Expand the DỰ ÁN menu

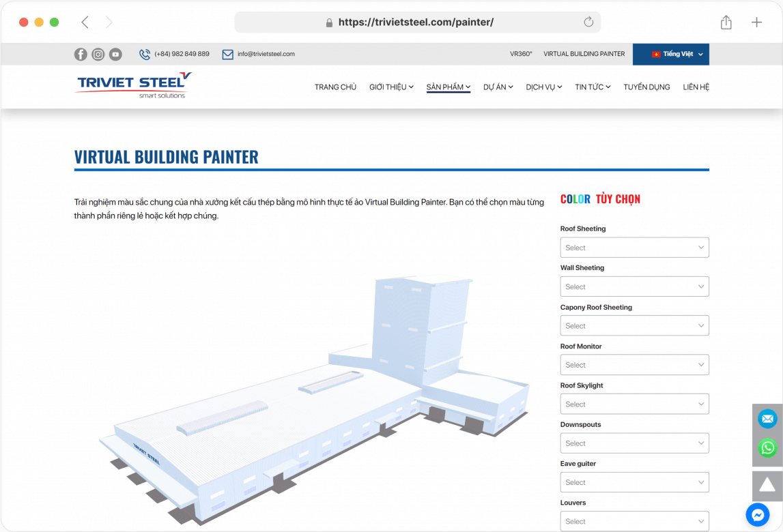coord(498,87)
